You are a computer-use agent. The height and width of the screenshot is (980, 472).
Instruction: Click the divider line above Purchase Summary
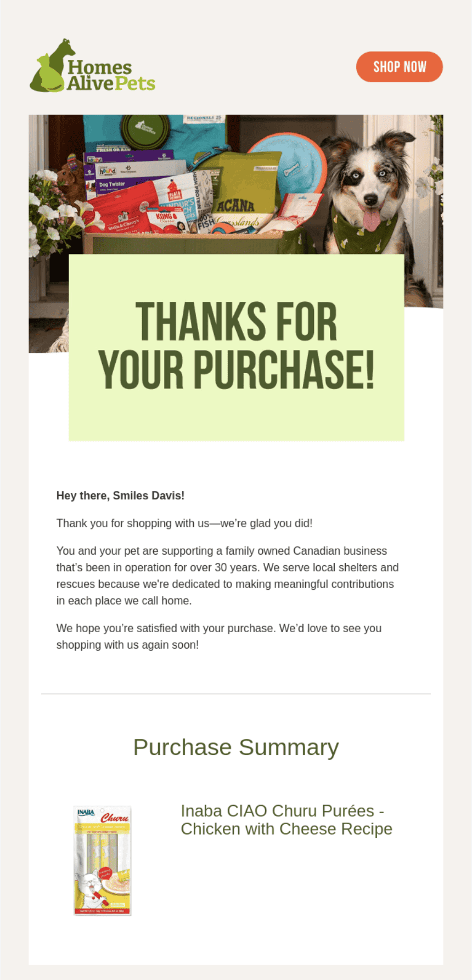pos(236,693)
